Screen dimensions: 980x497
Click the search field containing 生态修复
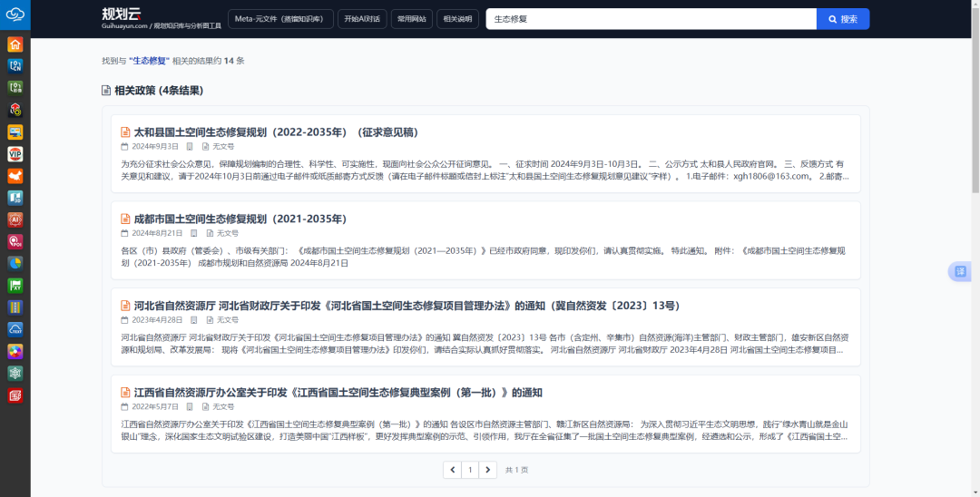[650, 19]
